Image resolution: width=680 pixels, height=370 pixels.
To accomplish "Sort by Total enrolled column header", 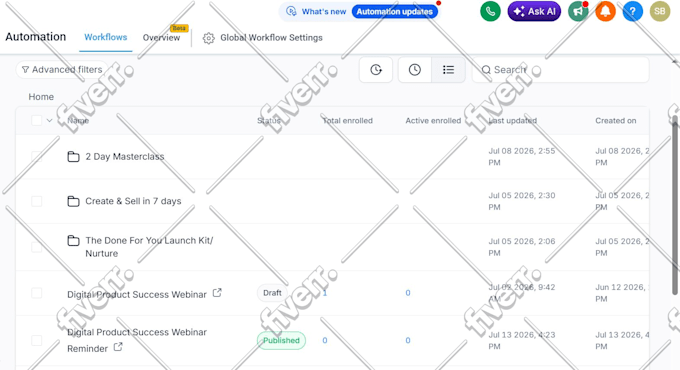I will coord(347,121).
